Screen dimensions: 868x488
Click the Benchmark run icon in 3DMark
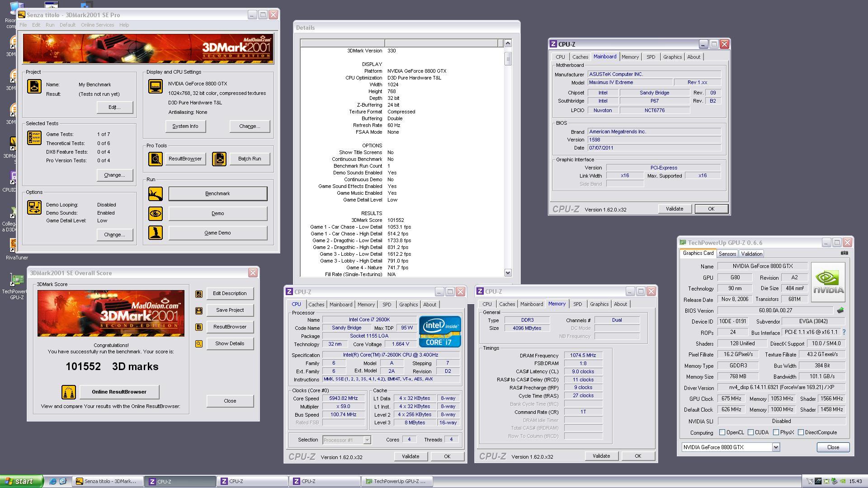(x=156, y=194)
